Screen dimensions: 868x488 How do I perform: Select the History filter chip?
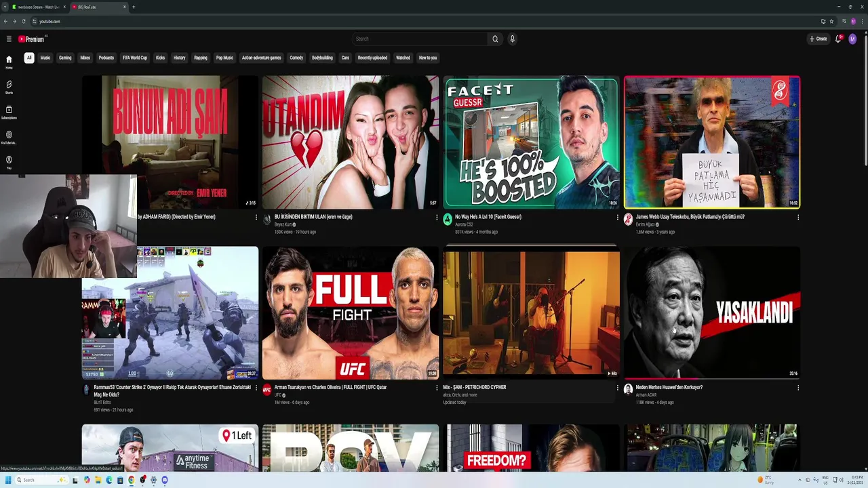tap(180, 58)
